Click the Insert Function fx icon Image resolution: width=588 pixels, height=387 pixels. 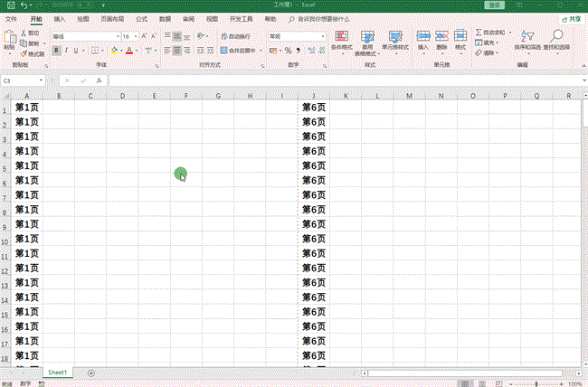(99, 80)
